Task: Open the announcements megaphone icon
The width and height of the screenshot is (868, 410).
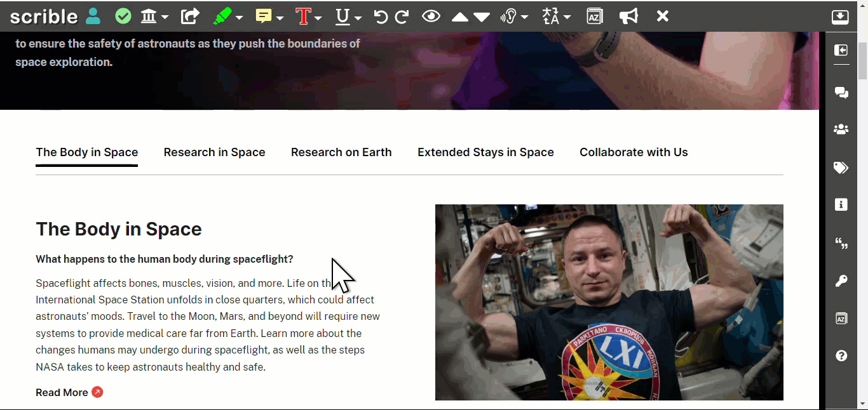Action: pos(628,16)
